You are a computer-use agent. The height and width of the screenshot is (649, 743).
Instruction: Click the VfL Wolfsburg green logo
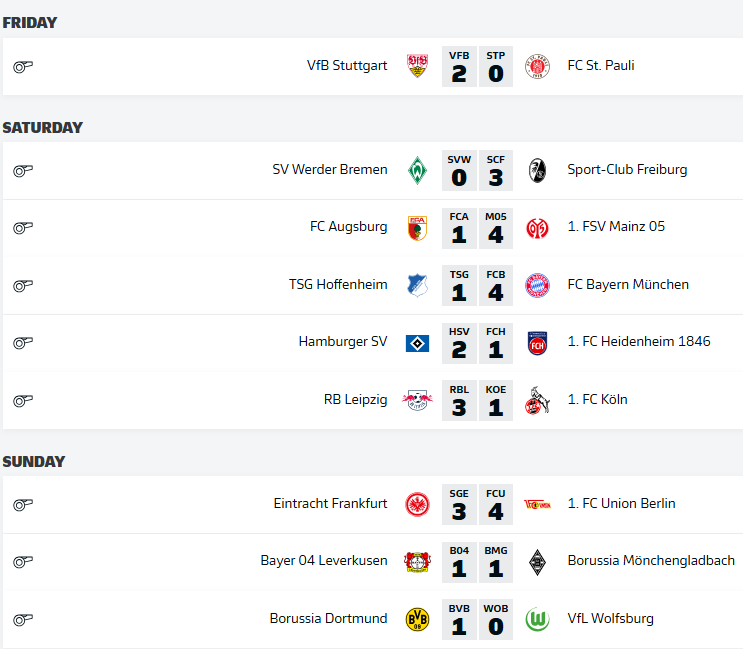pos(538,619)
